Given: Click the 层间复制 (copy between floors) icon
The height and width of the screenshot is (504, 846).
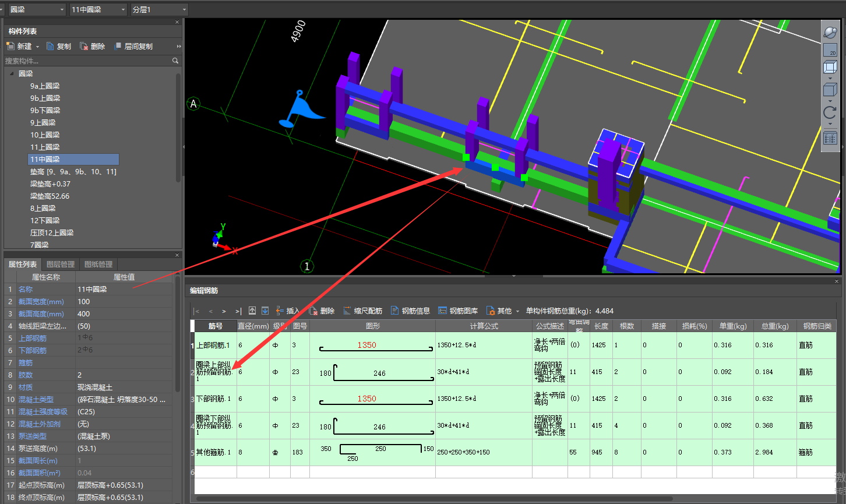Looking at the screenshot, I should tap(118, 46).
